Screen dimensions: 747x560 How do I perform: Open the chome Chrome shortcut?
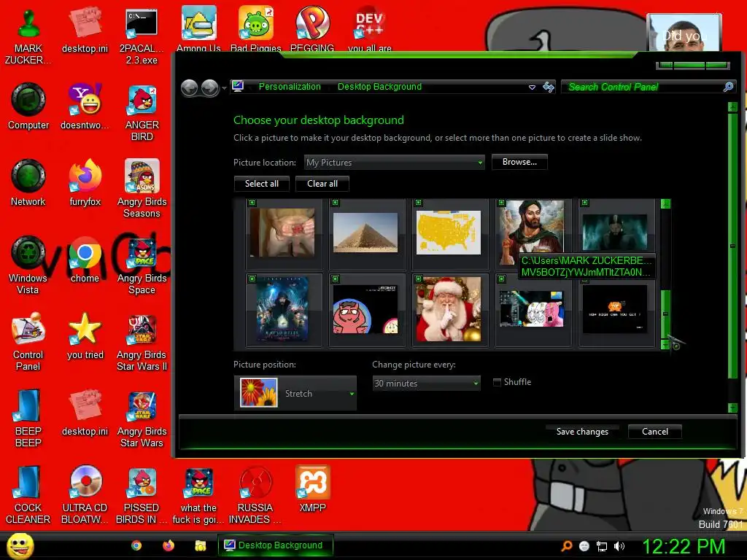coord(85,260)
